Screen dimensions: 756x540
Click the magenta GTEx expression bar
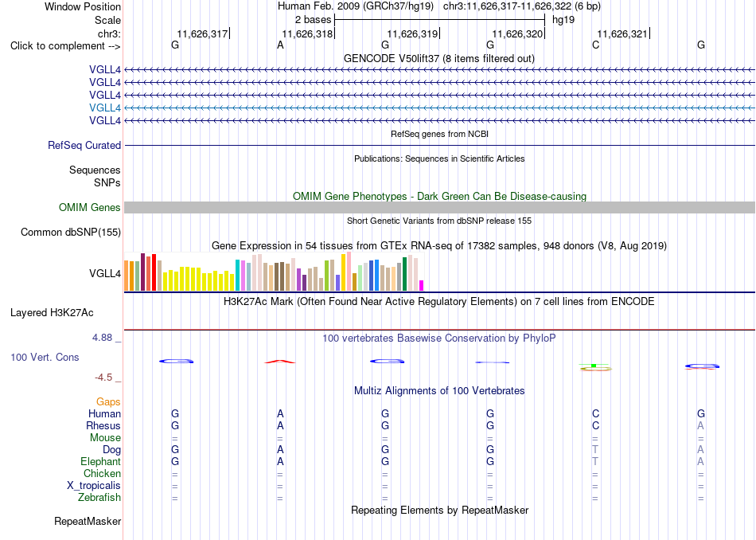[422, 285]
